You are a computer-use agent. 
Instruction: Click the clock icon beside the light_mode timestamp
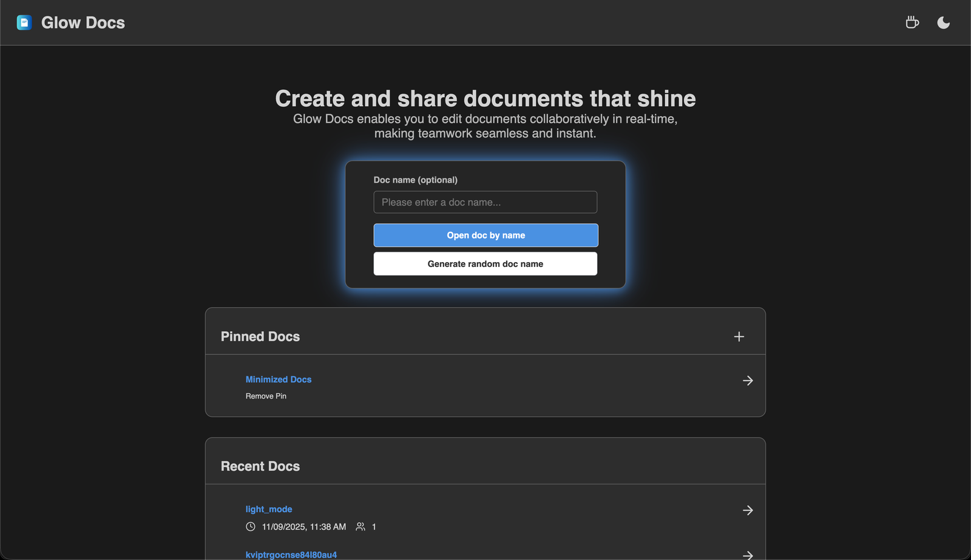click(250, 527)
